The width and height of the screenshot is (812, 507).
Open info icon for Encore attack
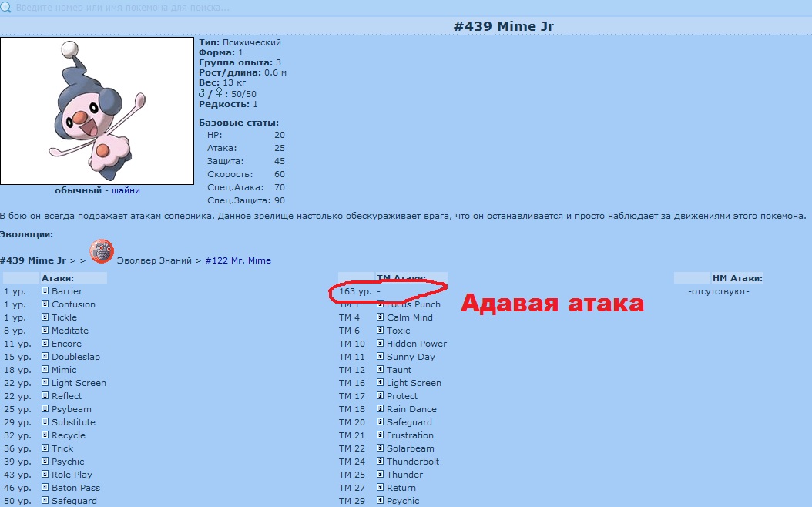45,344
